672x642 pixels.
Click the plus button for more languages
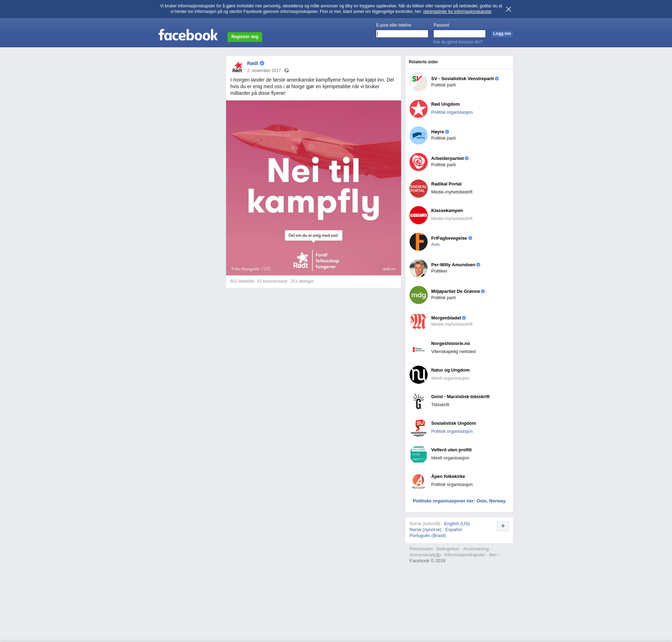pos(503,526)
